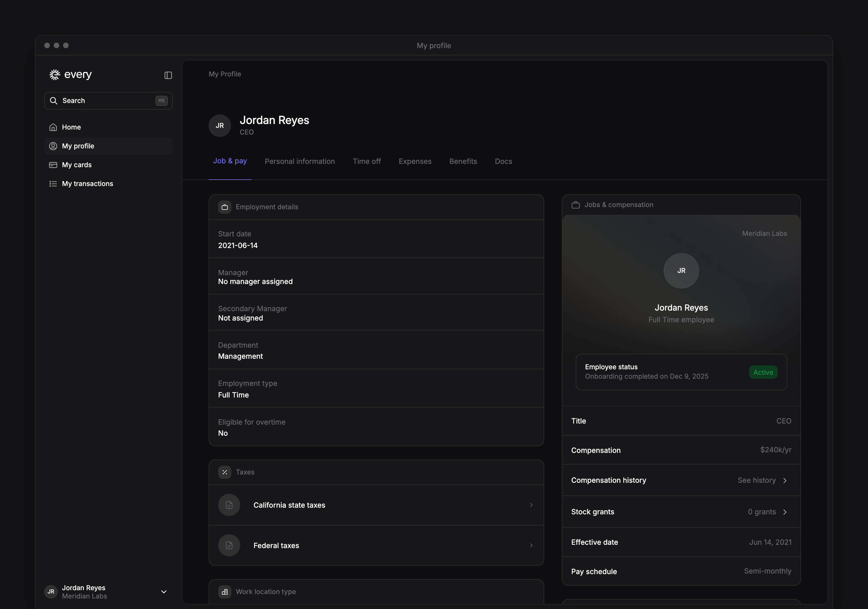Screen dimensions: 868x609
Task: Click the Work location type building icon
Action: click(224, 592)
